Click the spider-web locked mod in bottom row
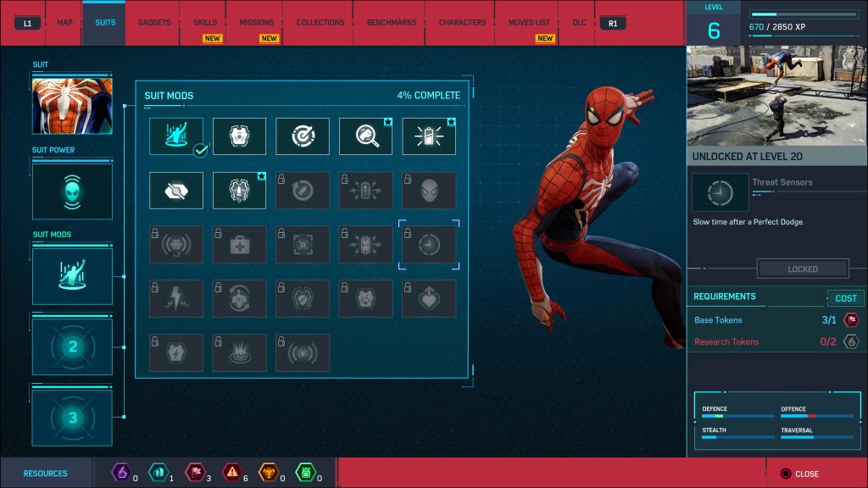Viewport: 868px width, 488px height. pos(303,352)
